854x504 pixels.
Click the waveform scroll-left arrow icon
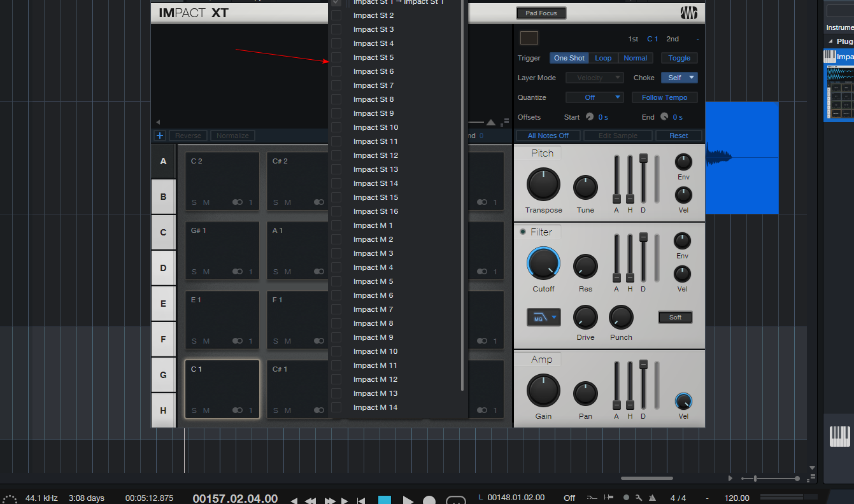click(x=158, y=122)
